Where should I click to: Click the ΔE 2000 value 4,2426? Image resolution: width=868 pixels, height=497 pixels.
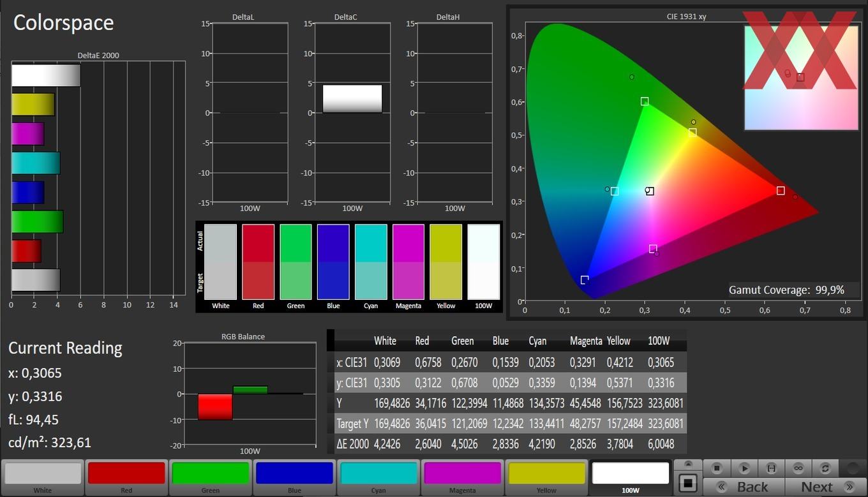[x=387, y=443]
